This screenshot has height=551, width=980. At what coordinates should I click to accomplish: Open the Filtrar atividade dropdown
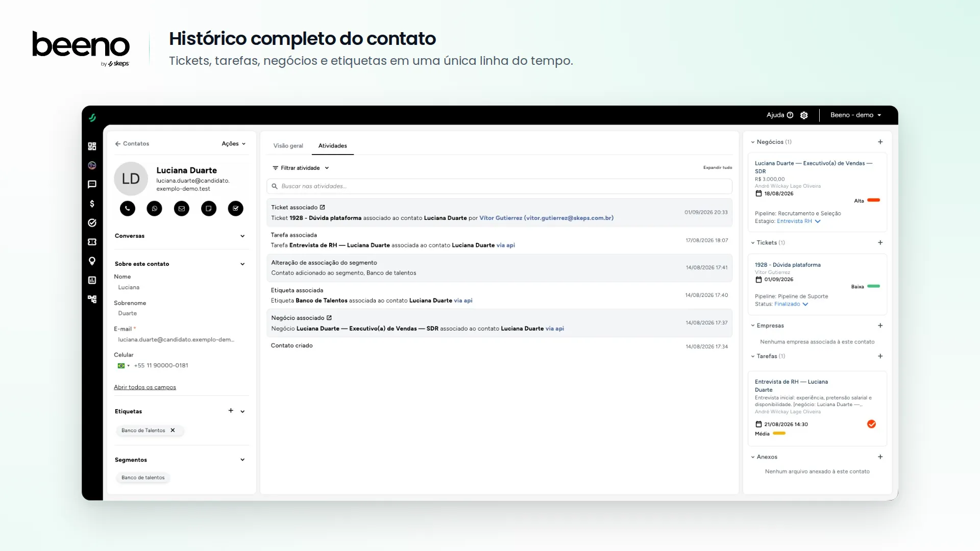[301, 168]
